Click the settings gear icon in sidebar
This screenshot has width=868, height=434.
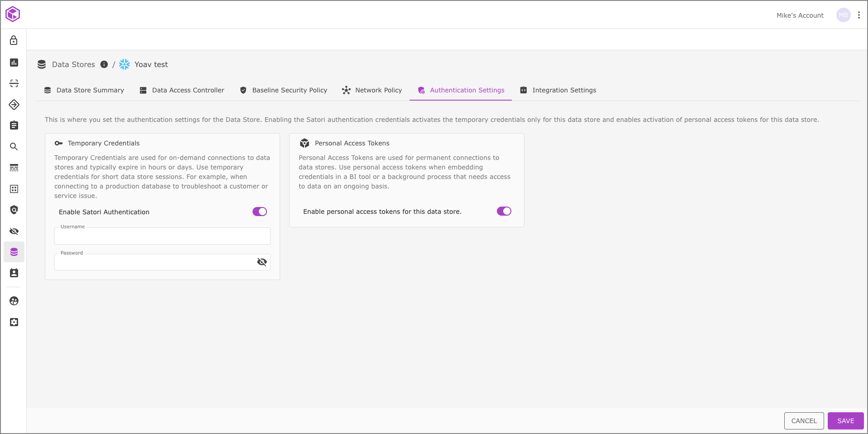(x=14, y=322)
